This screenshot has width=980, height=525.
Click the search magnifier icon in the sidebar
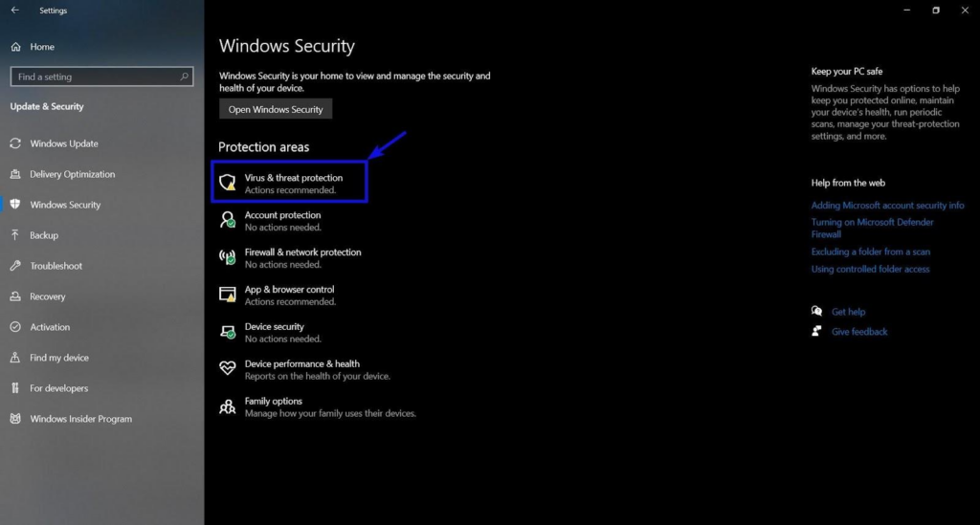[x=185, y=77]
